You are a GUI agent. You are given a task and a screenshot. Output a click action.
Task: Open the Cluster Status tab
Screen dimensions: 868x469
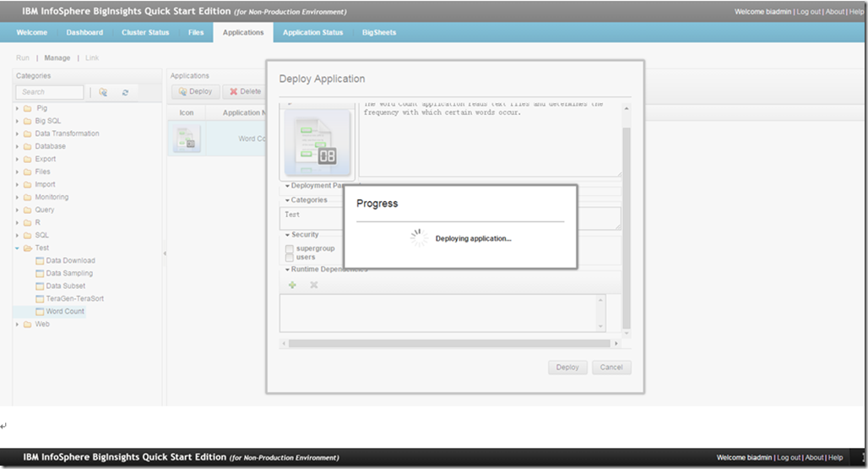pyautogui.click(x=145, y=33)
